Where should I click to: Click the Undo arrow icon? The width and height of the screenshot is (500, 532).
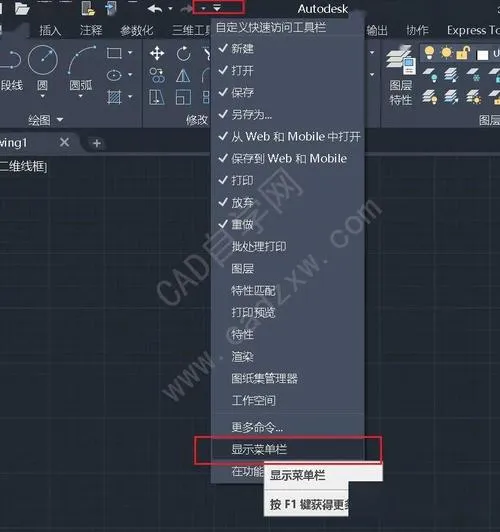pos(155,9)
